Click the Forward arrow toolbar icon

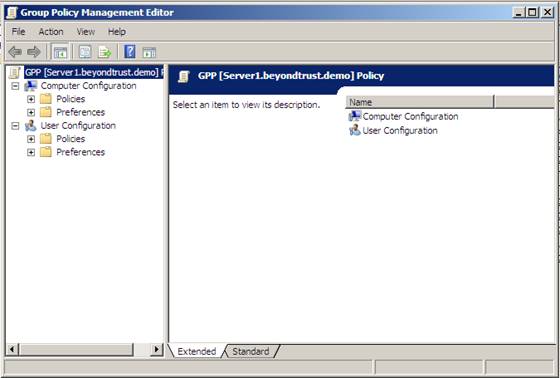(x=34, y=52)
